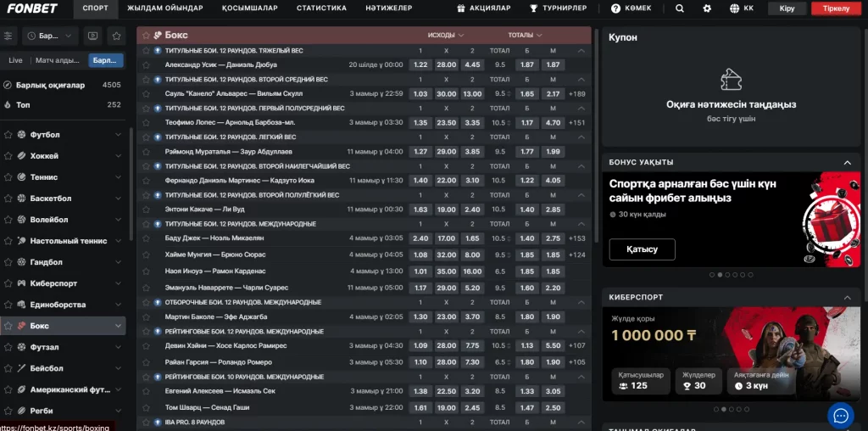Click the favorites star filter in sidebar
Viewport: 868px width, 431px height.
coord(116,36)
